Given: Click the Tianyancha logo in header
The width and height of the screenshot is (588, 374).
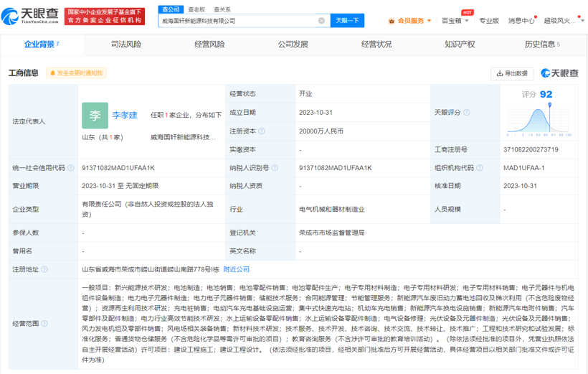Looking at the screenshot, I should click(31, 16).
